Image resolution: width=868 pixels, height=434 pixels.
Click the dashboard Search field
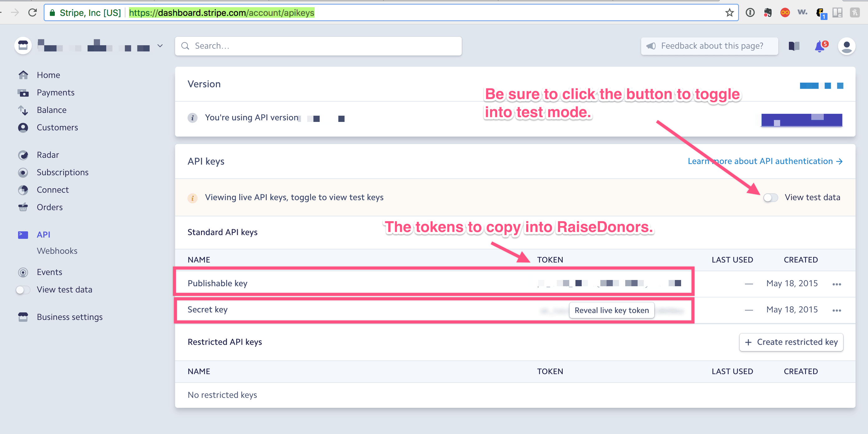[x=318, y=46]
